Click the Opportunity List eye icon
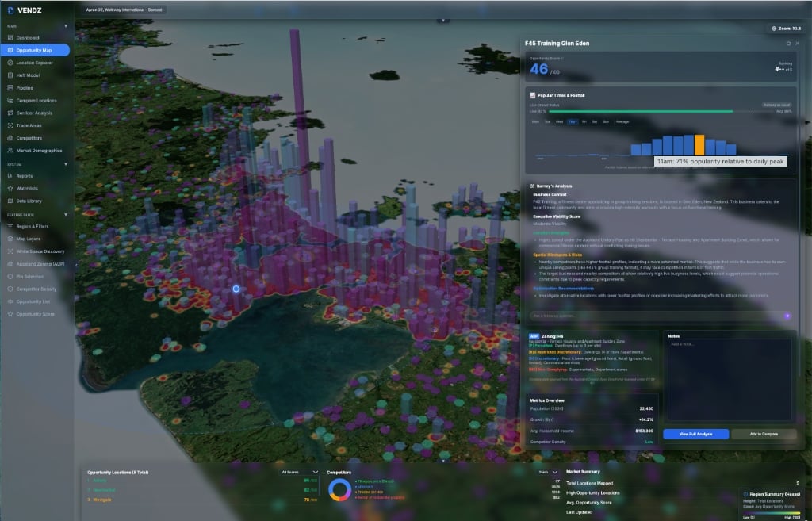812x521 pixels. (10, 301)
